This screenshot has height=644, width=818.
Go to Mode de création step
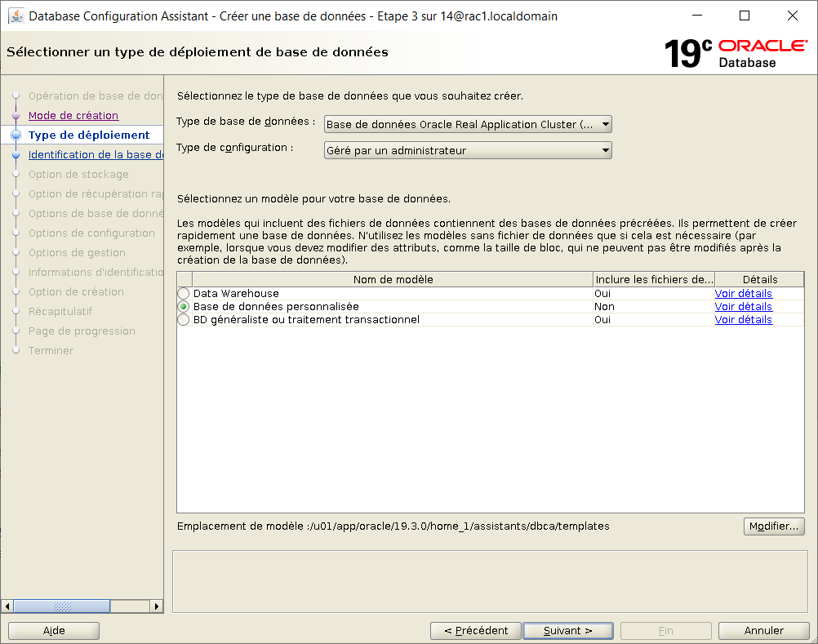pos(73,115)
